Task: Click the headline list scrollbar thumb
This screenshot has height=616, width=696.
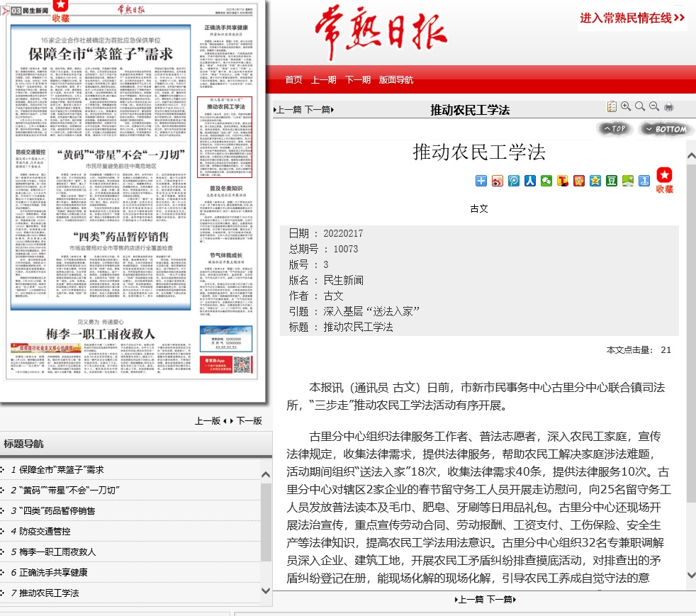Action: 266,523
